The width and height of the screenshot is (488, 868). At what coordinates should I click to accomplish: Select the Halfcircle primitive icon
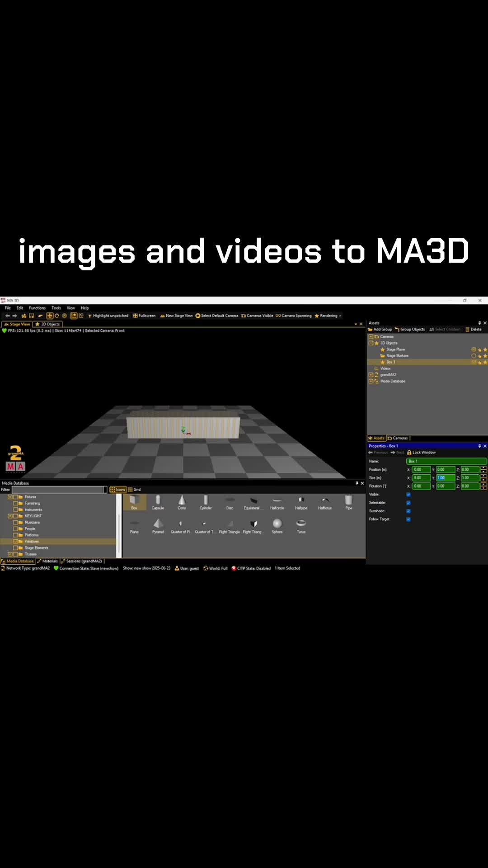click(277, 502)
